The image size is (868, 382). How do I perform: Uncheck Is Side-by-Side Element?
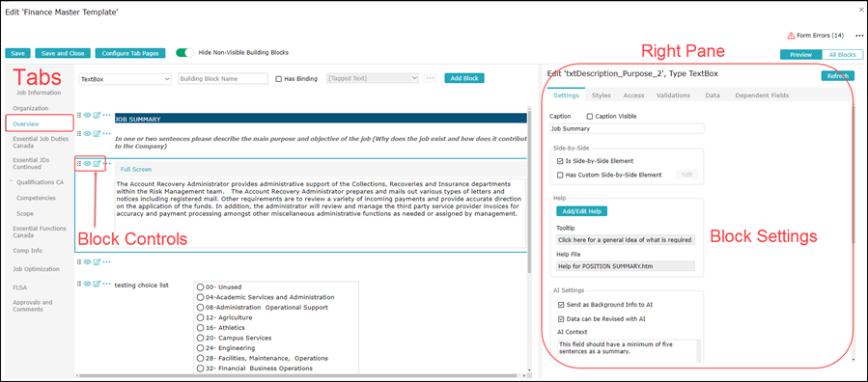click(560, 161)
